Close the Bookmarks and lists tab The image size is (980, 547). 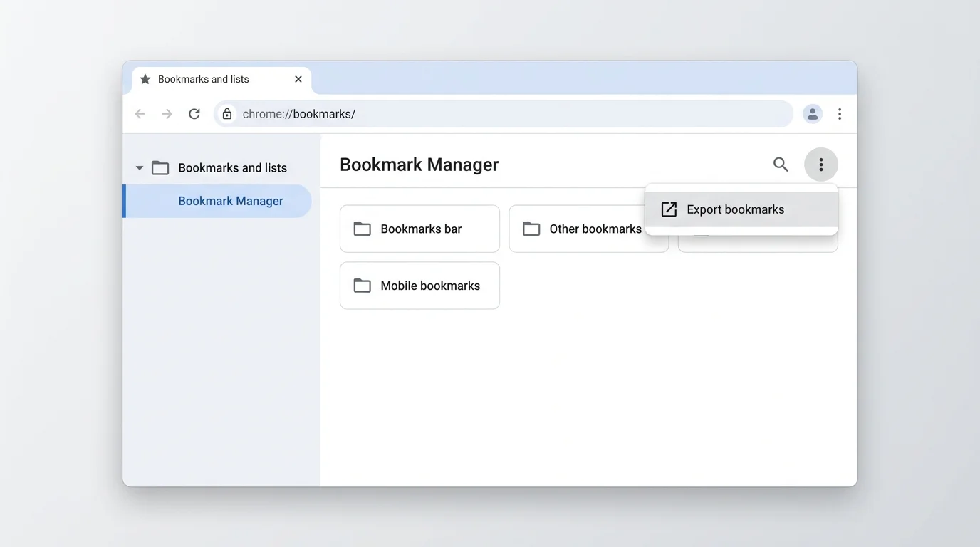pyautogui.click(x=298, y=79)
